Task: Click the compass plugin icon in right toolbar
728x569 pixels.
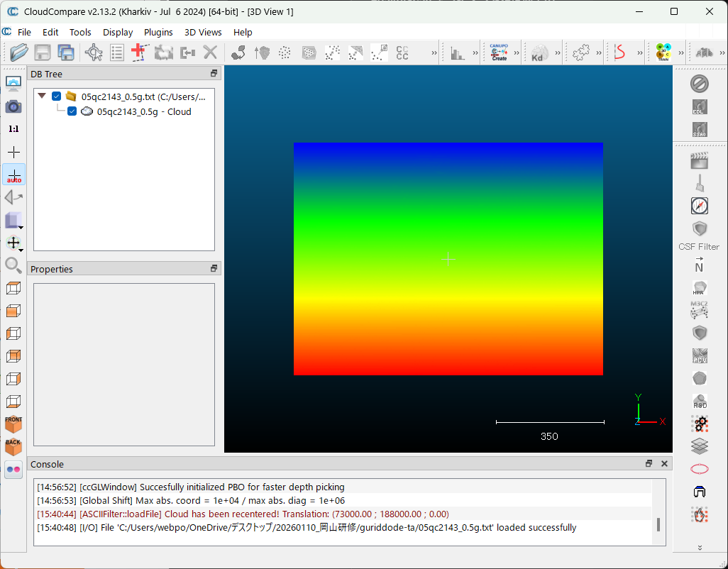Action: (700, 206)
